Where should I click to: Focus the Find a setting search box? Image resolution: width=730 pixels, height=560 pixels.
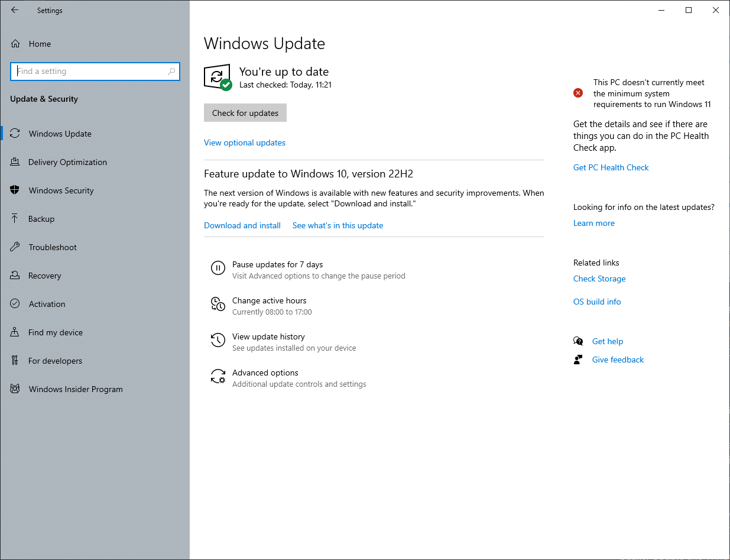pyautogui.click(x=95, y=72)
